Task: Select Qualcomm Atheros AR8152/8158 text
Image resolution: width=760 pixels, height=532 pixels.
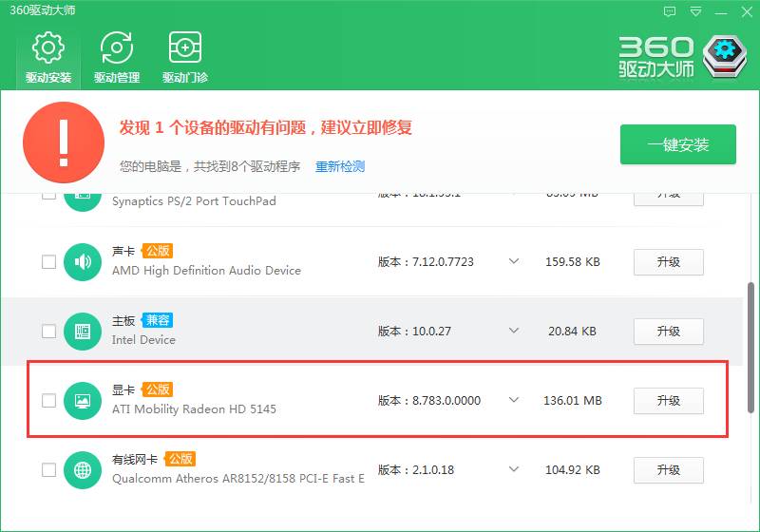Action: [x=238, y=479]
